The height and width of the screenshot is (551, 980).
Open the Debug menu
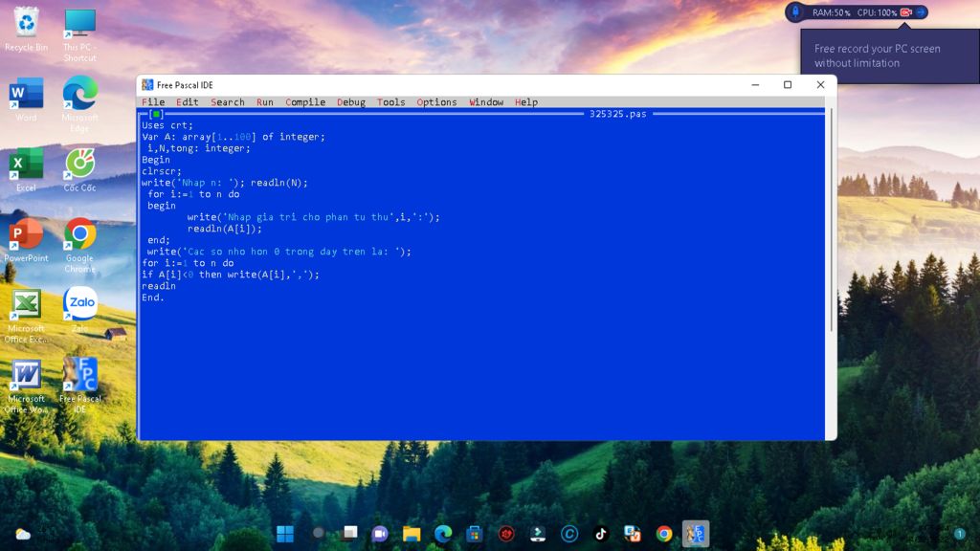[x=351, y=102]
